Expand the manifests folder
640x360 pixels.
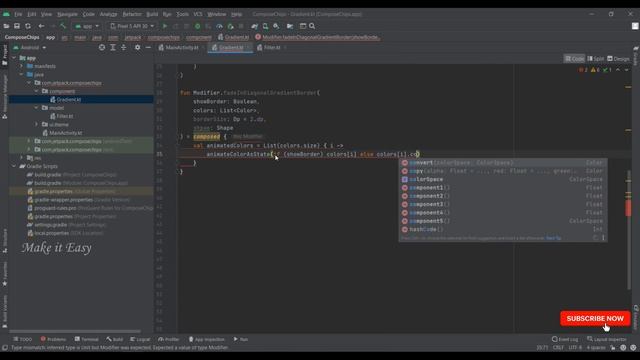click(x=22, y=66)
